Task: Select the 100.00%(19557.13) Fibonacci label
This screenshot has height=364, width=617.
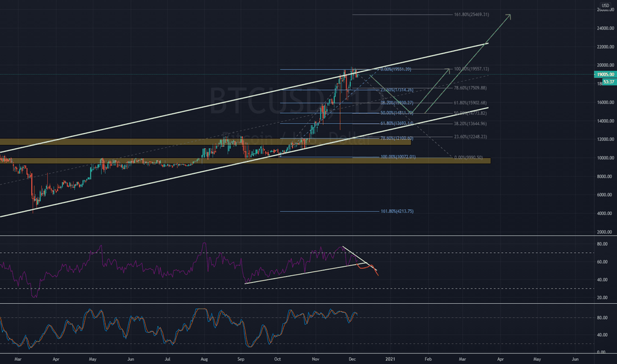Action: point(471,69)
